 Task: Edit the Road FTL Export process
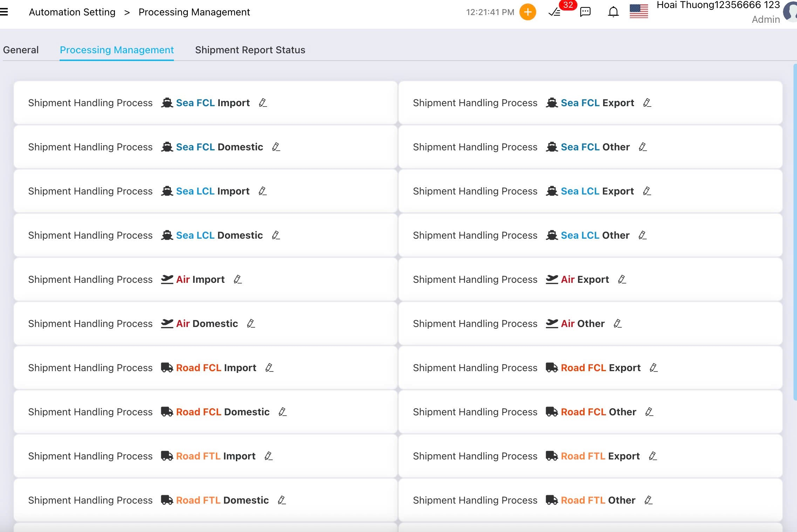[653, 456]
